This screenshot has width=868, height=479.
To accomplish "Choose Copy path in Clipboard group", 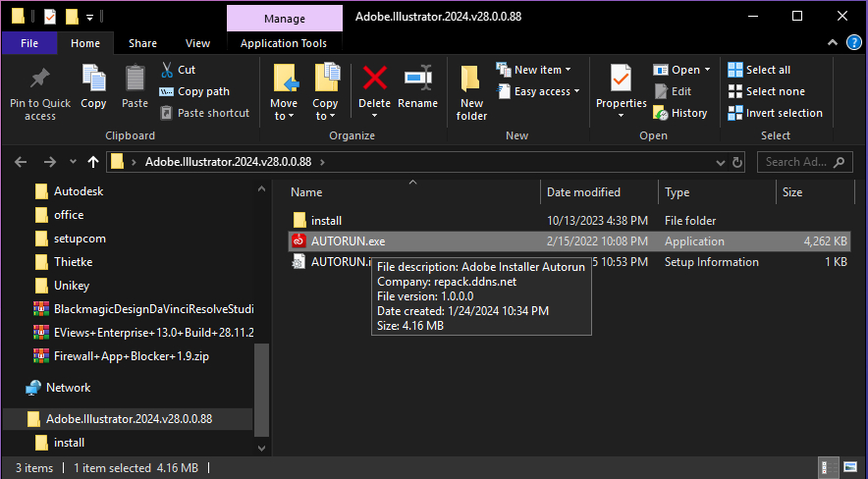I will (194, 91).
